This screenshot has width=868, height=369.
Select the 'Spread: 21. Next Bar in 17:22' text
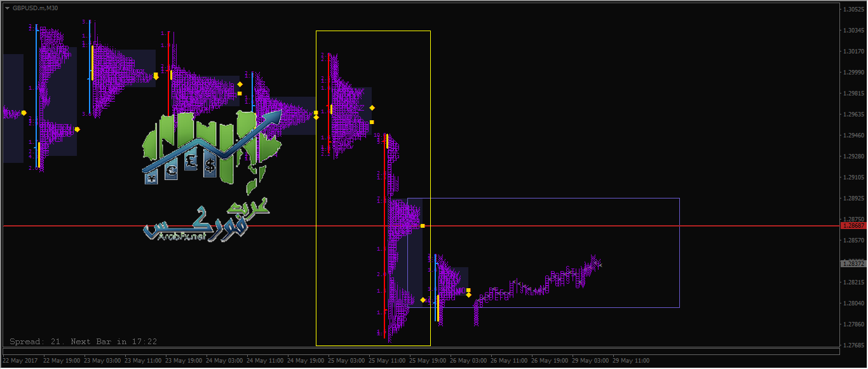point(83,342)
